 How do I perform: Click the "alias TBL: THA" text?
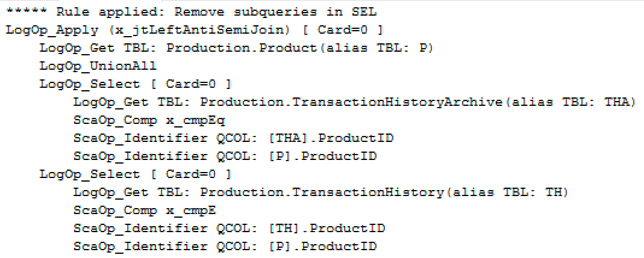pyautogui.click(x=571, y=102)
